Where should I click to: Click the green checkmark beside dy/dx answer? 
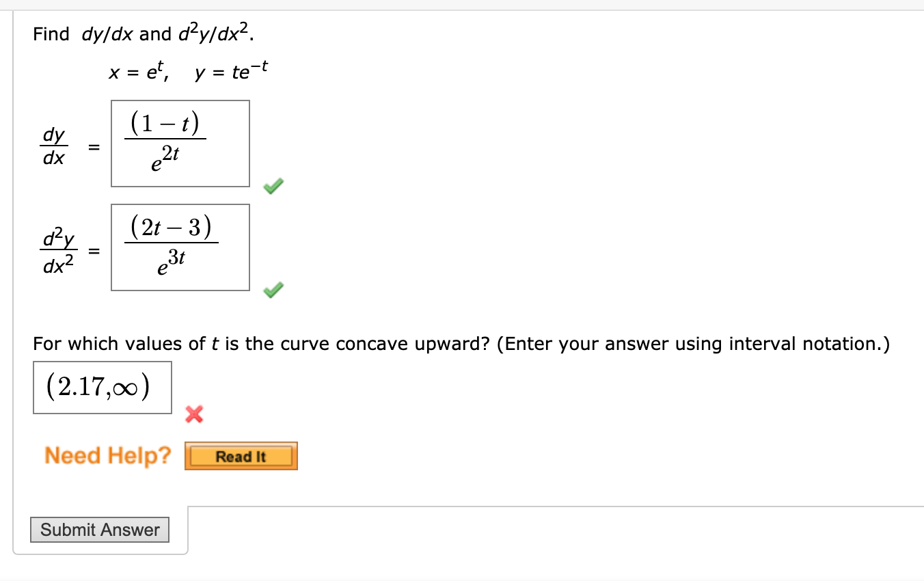click(x=272, y=185)
